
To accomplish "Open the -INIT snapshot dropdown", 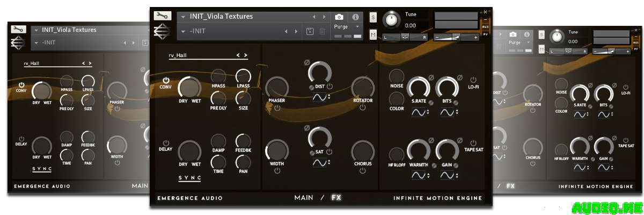I will click(184, 32).
